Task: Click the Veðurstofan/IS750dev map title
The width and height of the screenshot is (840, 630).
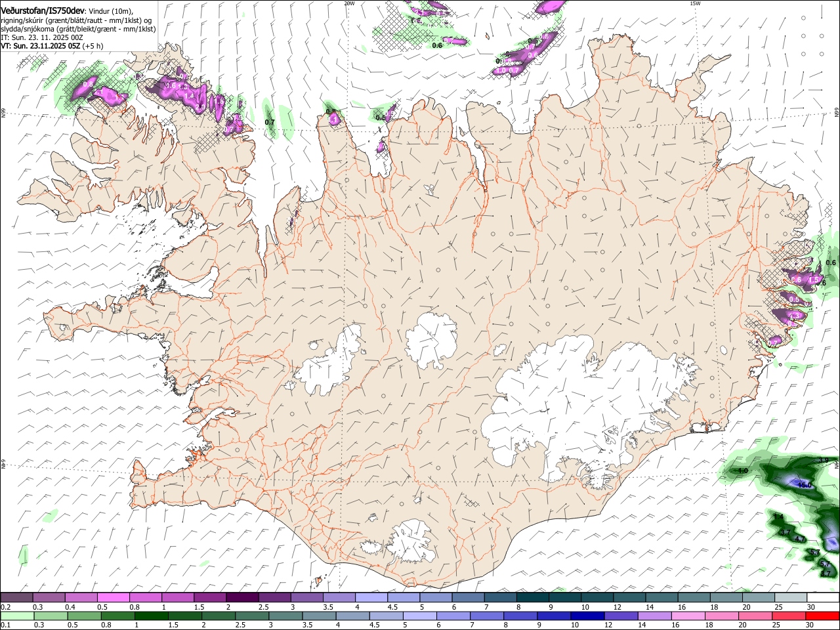Action: tap(43, 10)
